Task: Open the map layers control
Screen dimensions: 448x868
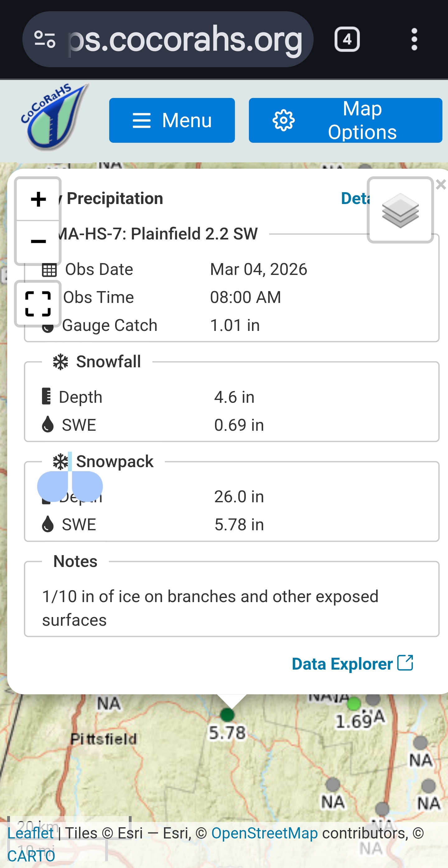Action: pyautogui.click(x=400, y=210)
